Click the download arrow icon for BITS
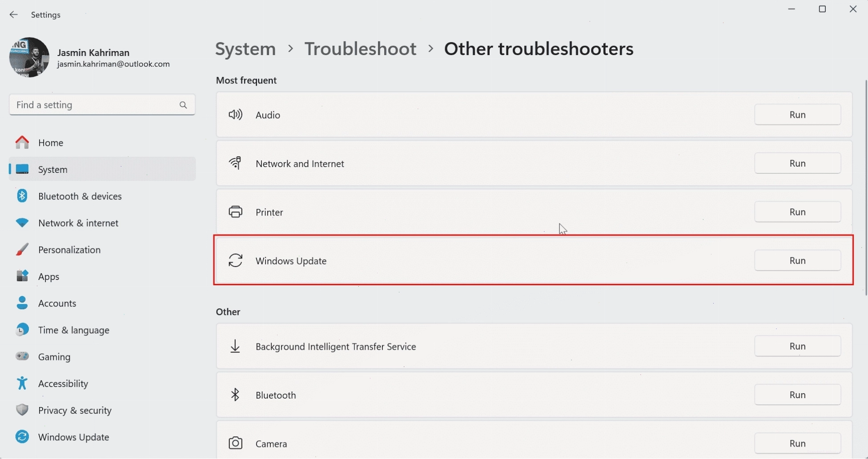Screen dimensions: 868x459 coord(235,346)
